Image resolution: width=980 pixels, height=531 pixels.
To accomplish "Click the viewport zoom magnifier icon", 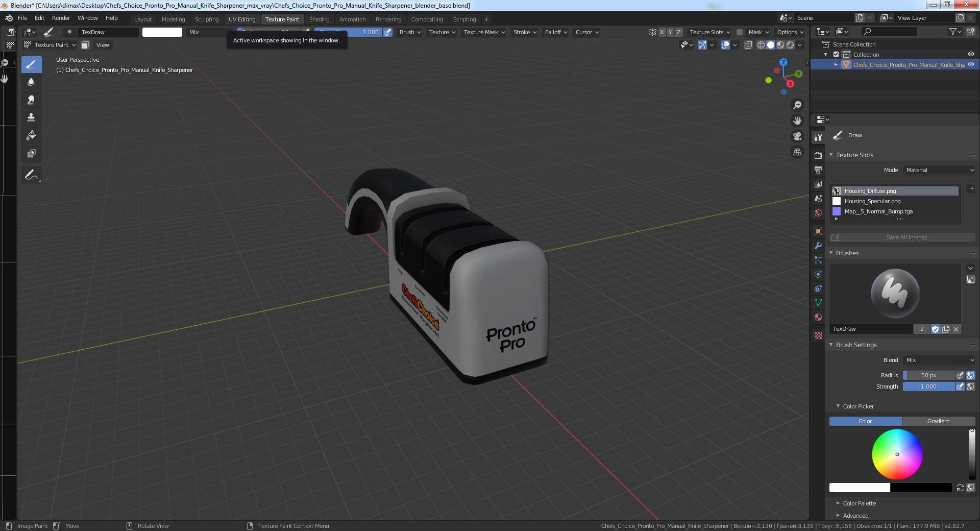I will pos(797,105).
